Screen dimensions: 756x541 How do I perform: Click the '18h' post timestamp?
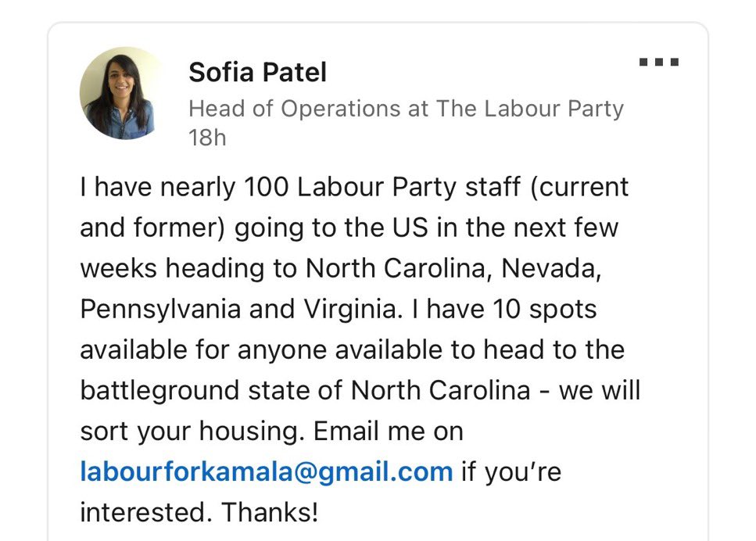pyautogui.click(x=207, y=138)
